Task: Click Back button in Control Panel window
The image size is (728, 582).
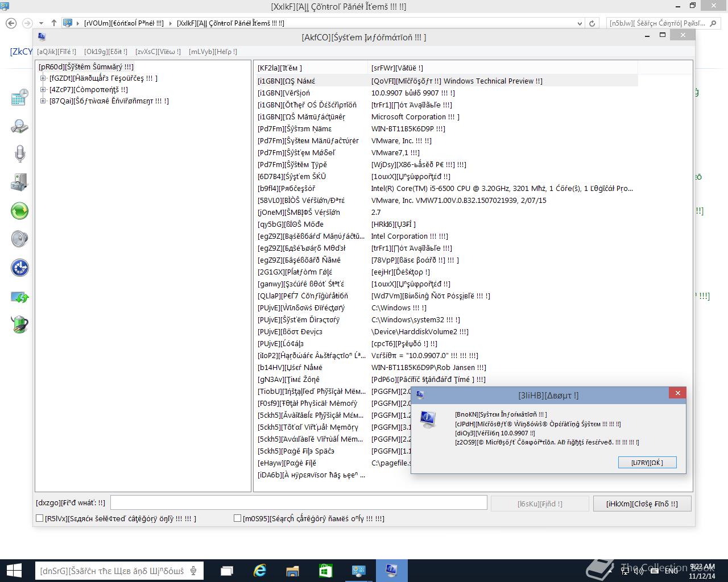Action: (x=11, y=23)
